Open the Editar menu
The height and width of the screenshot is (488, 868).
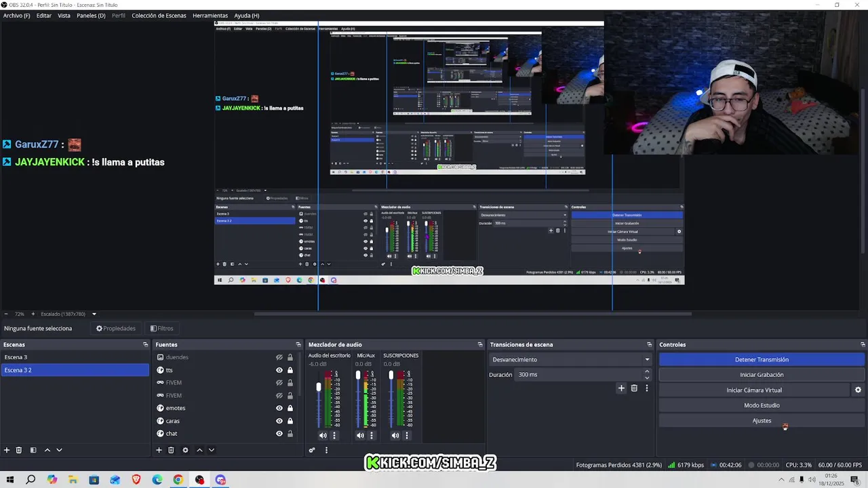pos(44,16)
